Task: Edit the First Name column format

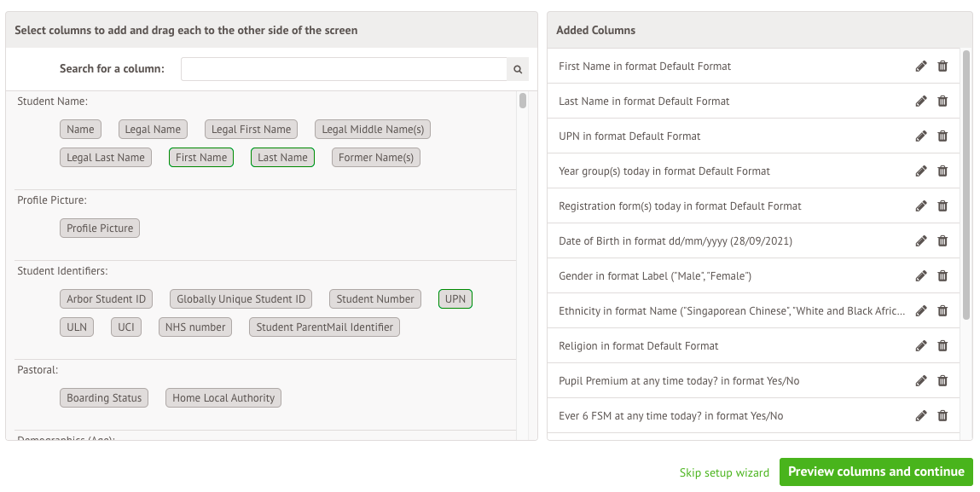Action: 920,67
